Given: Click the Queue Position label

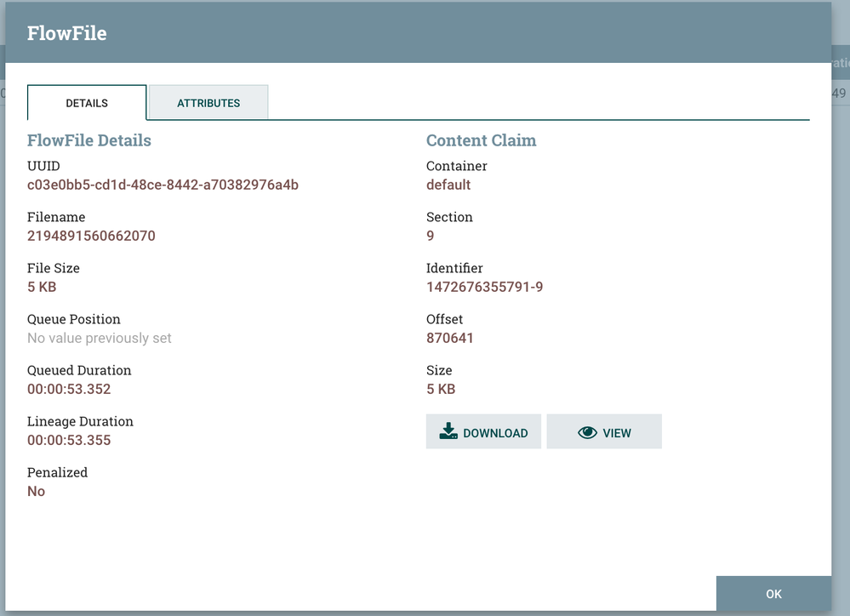Looking at the screenshot, I should point(74,319).
